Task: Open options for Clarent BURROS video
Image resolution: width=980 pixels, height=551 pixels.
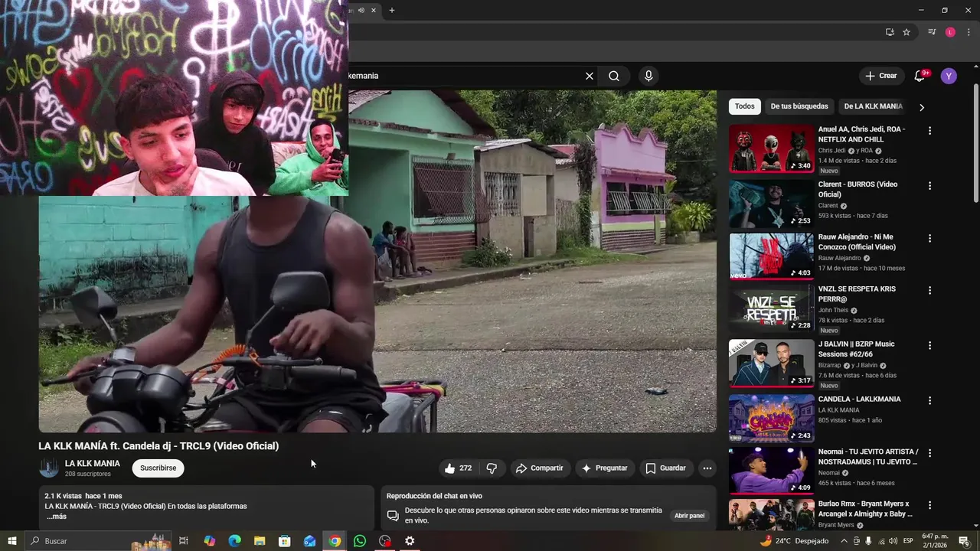Action: pos(930,186)
